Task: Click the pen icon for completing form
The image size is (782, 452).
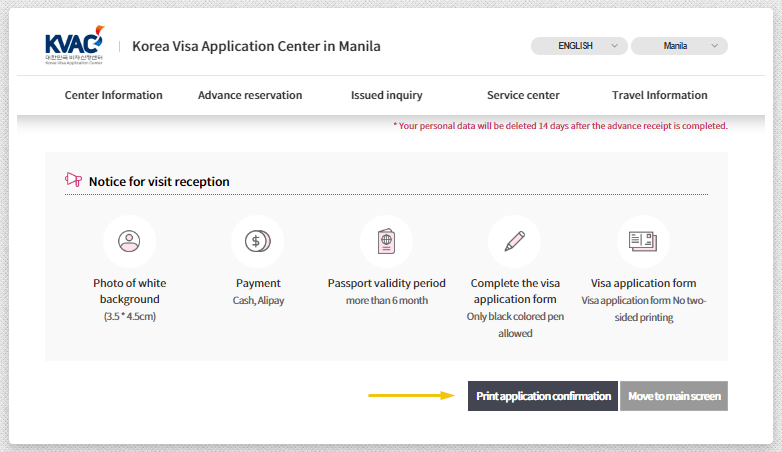Action: (x=514, y=241)
